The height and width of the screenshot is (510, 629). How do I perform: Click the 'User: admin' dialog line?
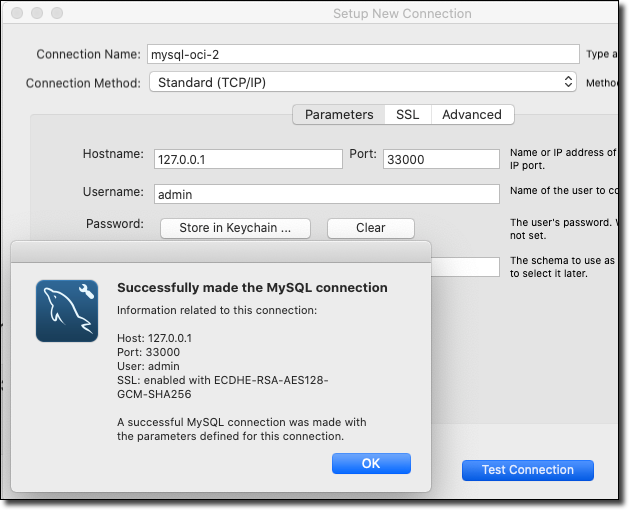click(148, 366)
